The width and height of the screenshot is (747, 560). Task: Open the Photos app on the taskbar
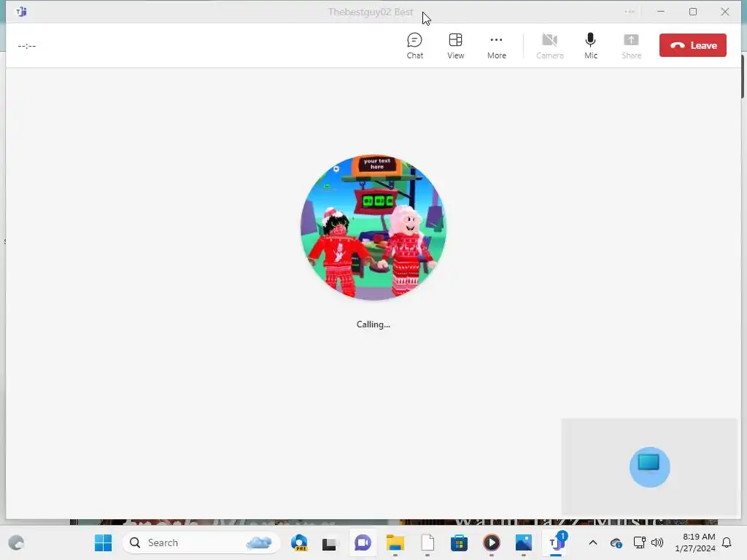[x=523, y=542]
